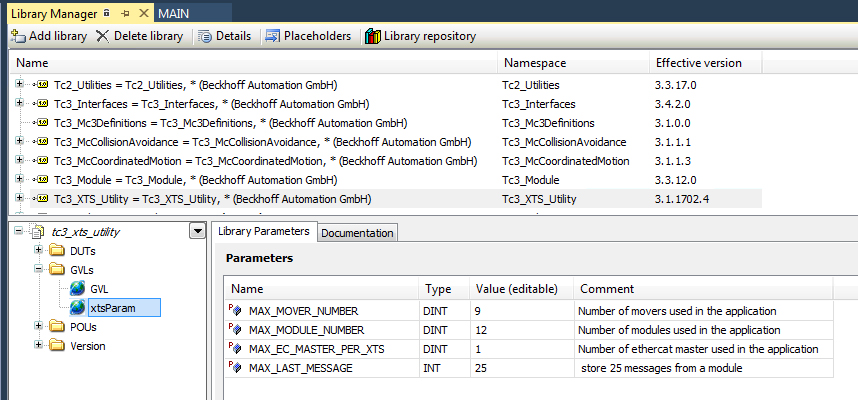Screen dimensions: 858x400
Task: Expand the Tc3_McCoordinatedMotion library node
Action: coord(20,160)
